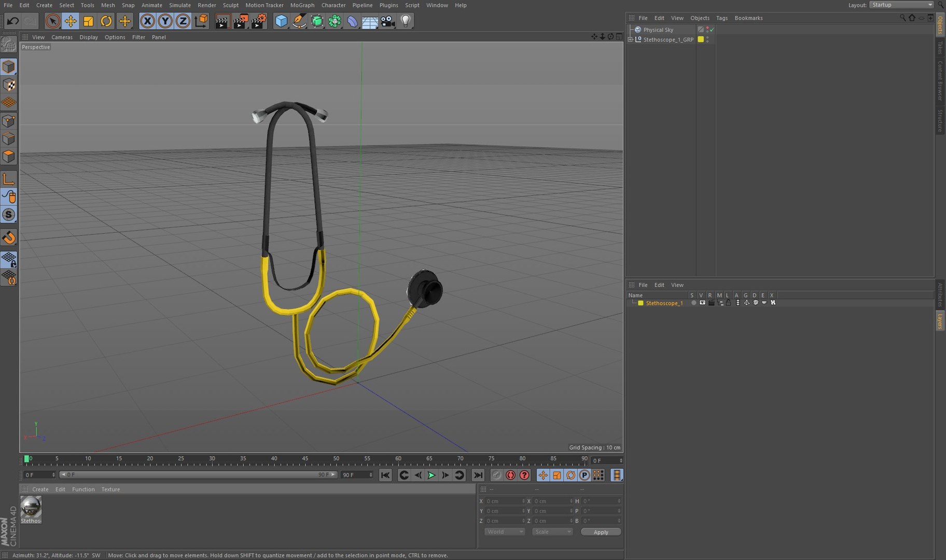
Task: Click the Apply button
Action: (601, 532)
